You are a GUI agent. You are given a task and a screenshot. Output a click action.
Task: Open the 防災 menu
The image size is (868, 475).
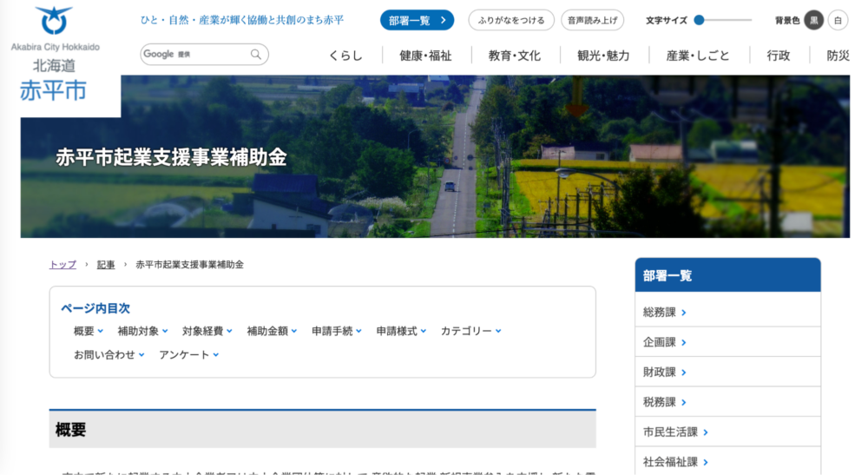pyautogui.click(x=838, y=56)
